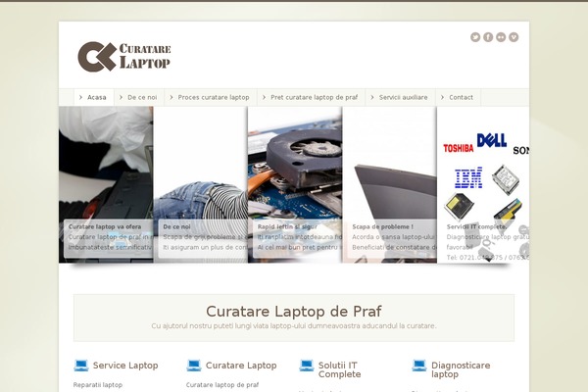
Task: Click the Diagnosticare laptop heading
Action: (461, 369)
